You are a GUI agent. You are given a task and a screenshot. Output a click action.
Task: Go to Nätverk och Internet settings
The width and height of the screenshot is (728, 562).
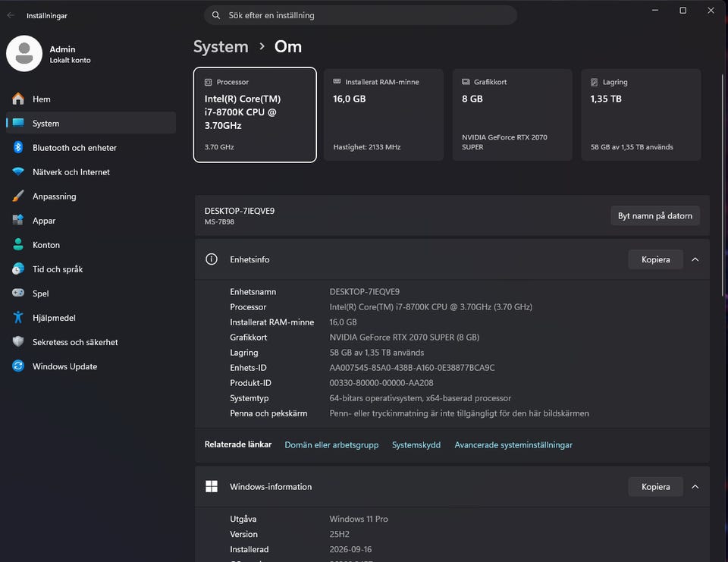click(91, 172)
